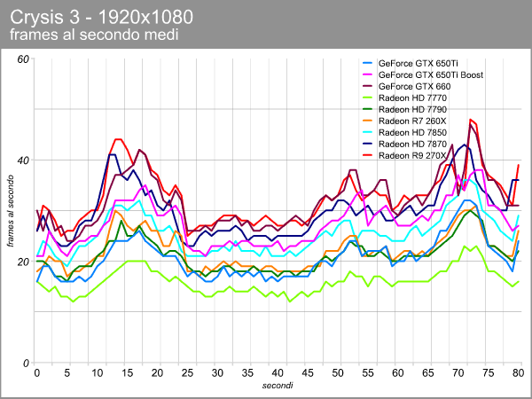Click the GeForce GTX 650Ti Boost legend label

pos(431,75)
